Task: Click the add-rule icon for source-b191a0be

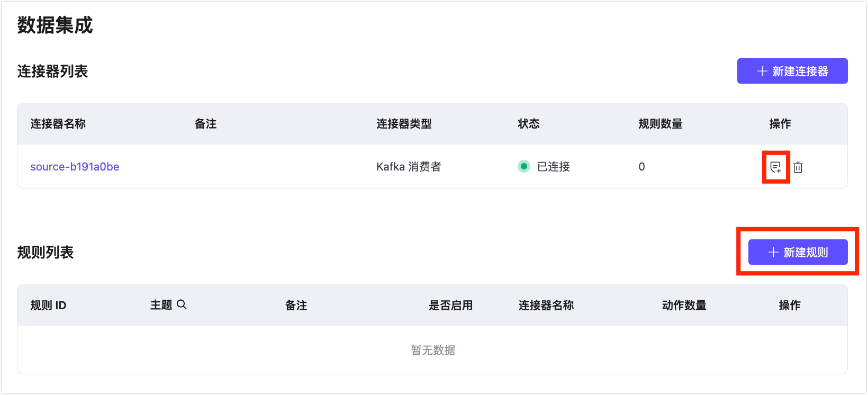Action: [775, 167]
